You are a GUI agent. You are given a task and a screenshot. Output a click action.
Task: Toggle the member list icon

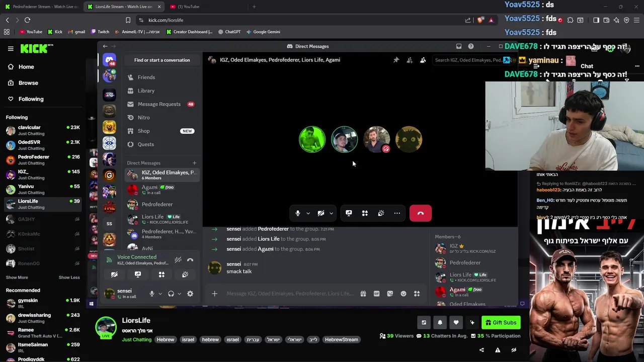[x=423, y=60]
